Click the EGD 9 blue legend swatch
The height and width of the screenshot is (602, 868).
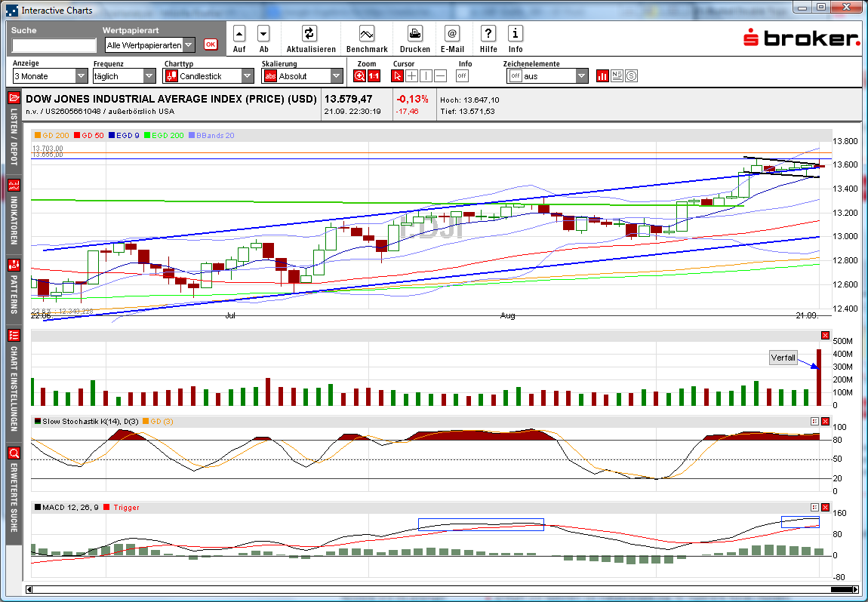111,135
